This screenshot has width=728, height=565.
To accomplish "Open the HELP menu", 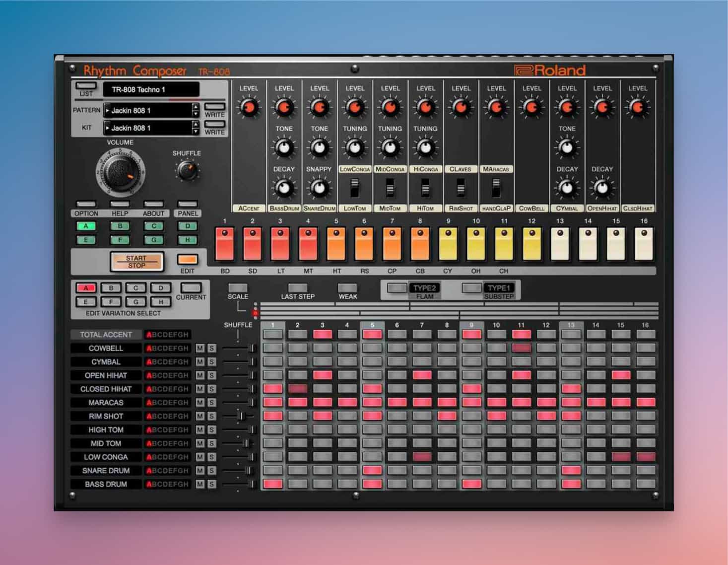I will (120, 204).
